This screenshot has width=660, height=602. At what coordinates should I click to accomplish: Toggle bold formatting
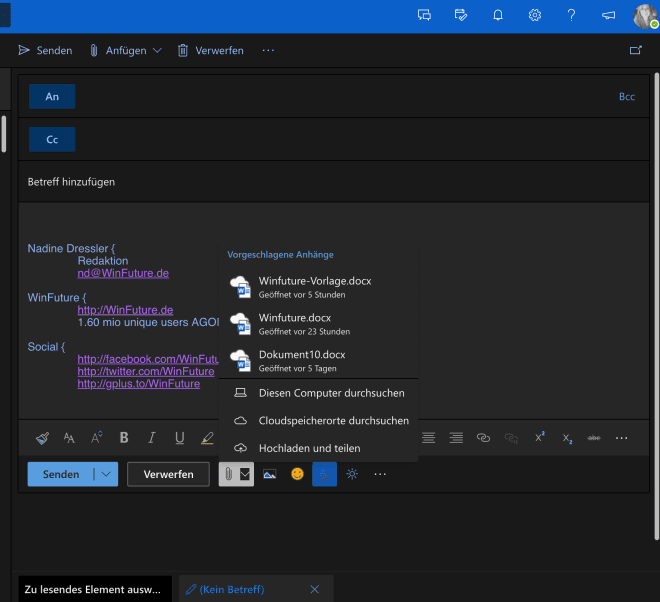click(x=124, y=438)
